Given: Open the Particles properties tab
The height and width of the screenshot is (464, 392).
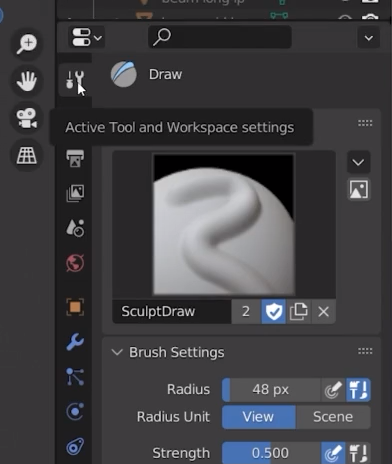Looking at the screenshot, I should click(75, 377).
